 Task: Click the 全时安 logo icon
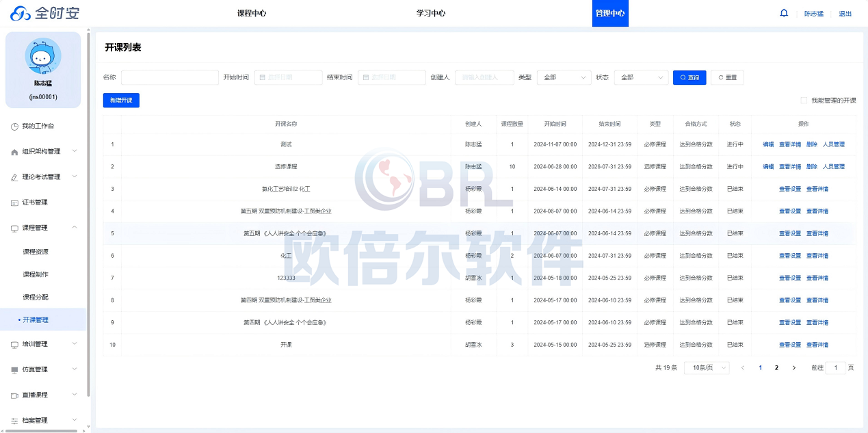21,13
